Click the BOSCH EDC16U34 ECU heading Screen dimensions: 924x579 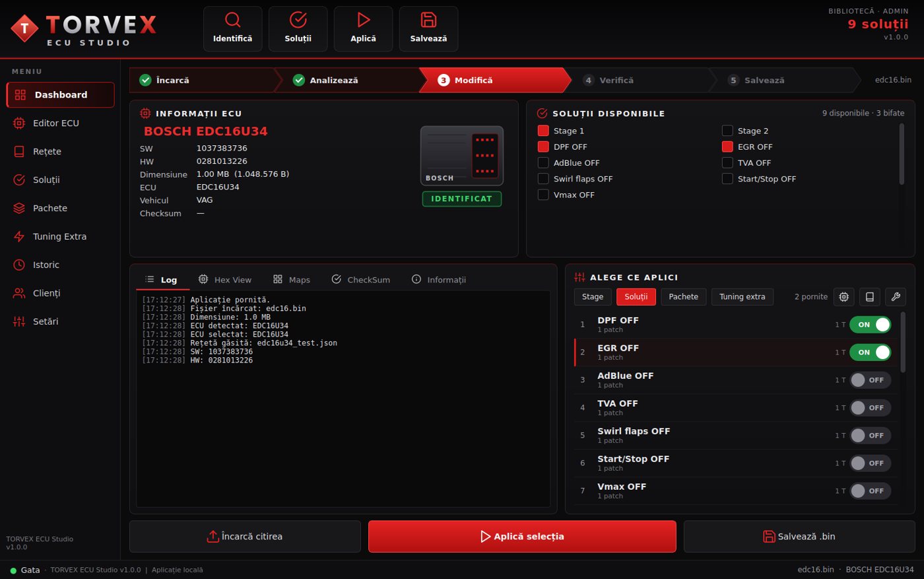tap(206, 131)
